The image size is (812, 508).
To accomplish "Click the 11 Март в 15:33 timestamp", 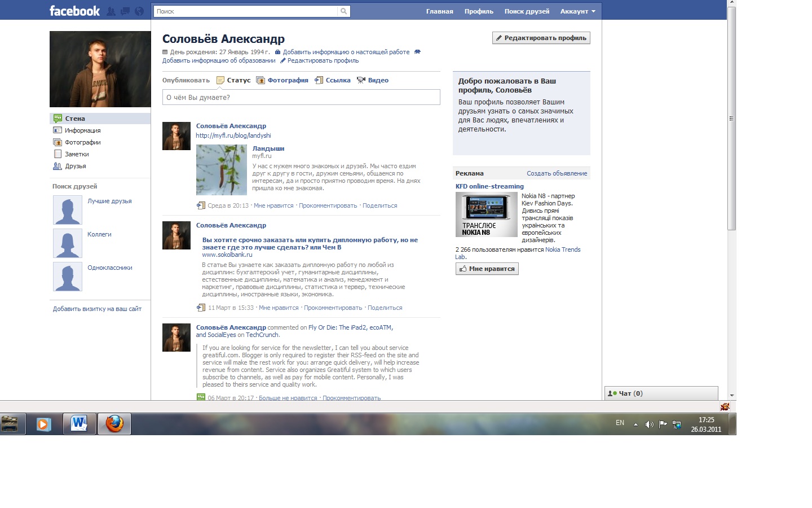I will [231, 308].
